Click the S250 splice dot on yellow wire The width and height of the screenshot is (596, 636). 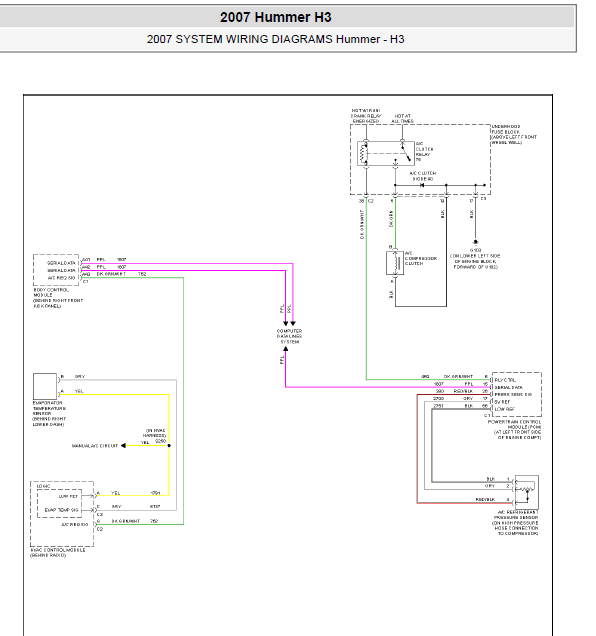pos(169,445)
